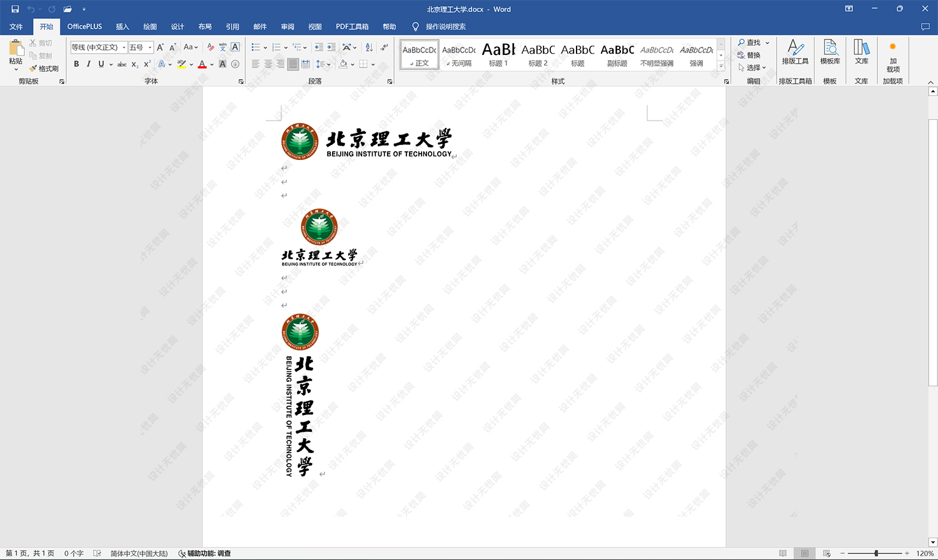Click the Format Painter (格式刷) button

point(44,69)
